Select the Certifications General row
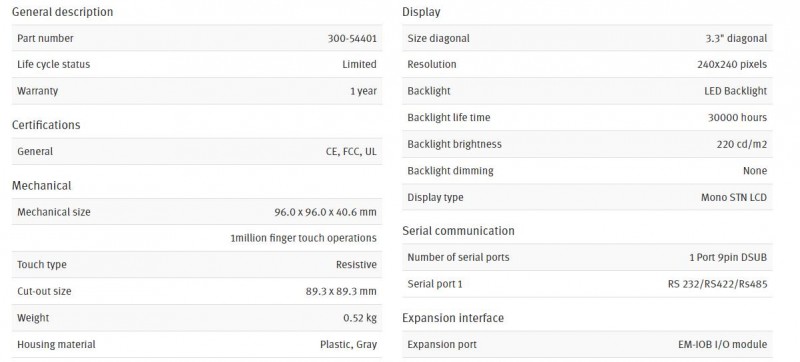The image size is (800, 362). [197, 151]
